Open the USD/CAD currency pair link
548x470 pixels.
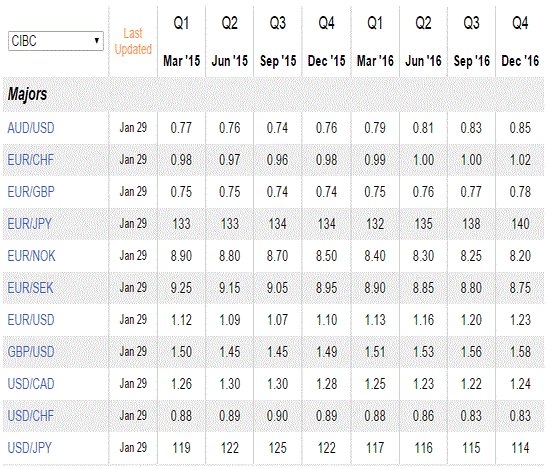pyautogui.click(x=31, y=384)
